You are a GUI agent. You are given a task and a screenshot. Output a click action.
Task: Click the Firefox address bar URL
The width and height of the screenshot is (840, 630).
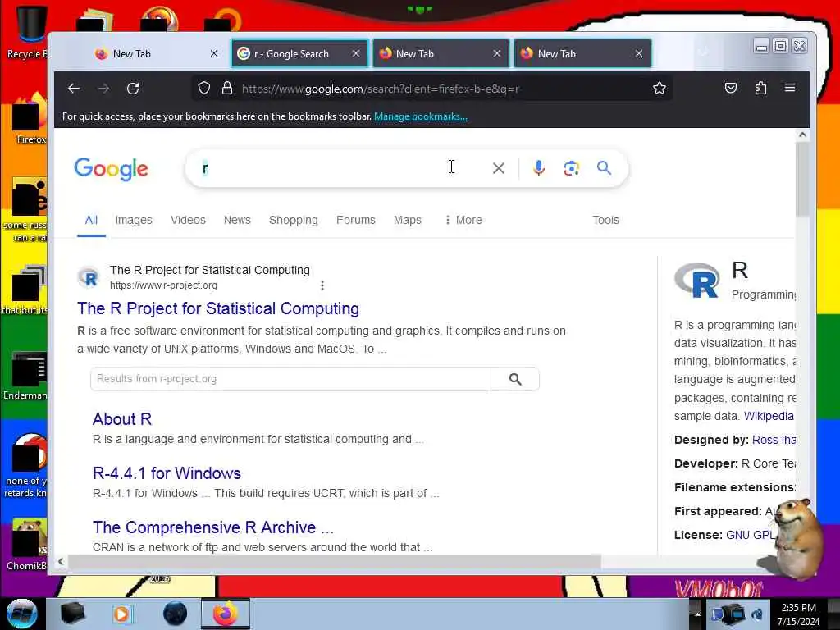click(381, 89)
